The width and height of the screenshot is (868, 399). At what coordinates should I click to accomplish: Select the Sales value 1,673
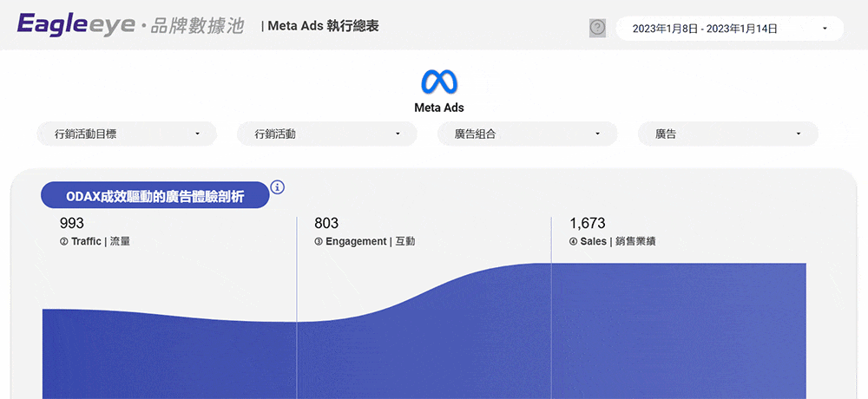(588, 224)
